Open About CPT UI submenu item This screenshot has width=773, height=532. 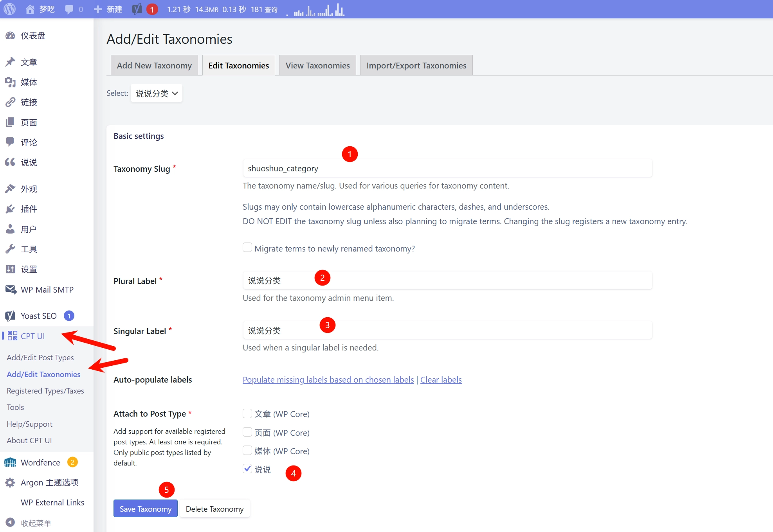[x=29, y=440]
